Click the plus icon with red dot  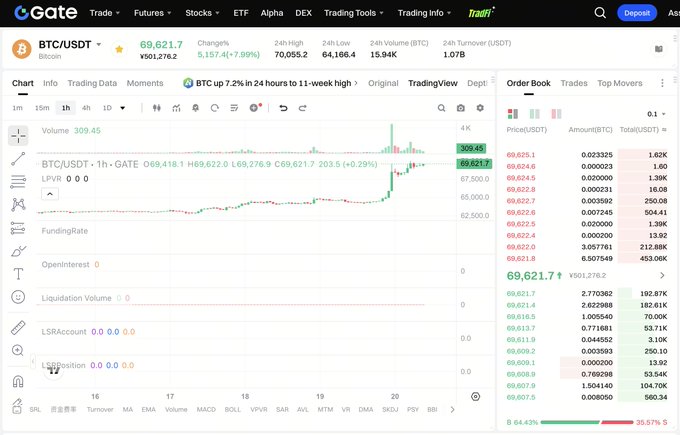pyautogui.click(x=255, y=108)
